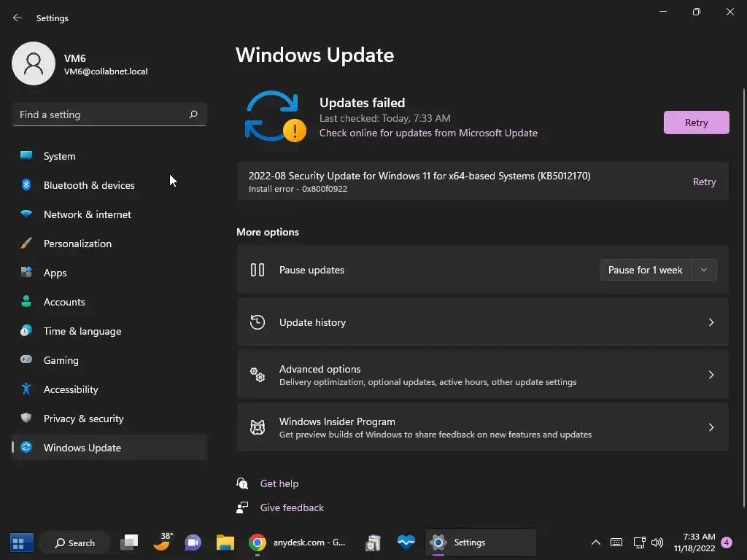The image size is (747, 560).
Task: Open Advanced options chevron
Action: (x=711, y=375)
